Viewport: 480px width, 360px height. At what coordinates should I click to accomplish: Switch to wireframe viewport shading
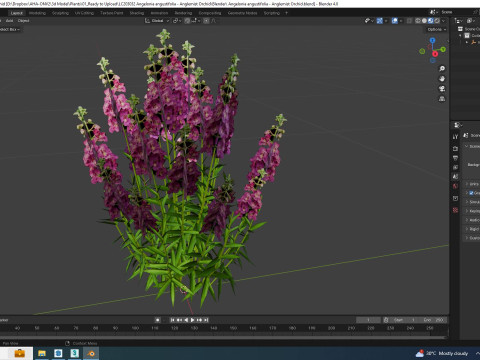(418, 21)
